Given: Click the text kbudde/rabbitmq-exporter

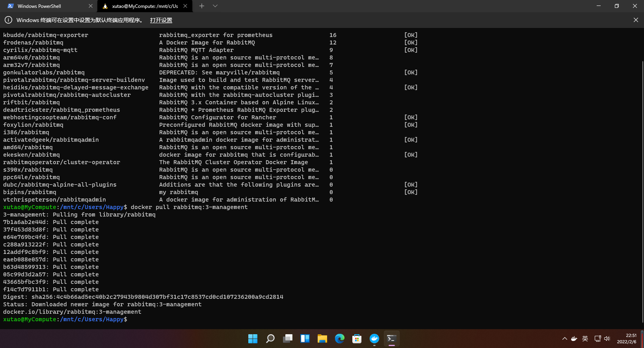Looking at the screenshot, I should pos(46,35).
